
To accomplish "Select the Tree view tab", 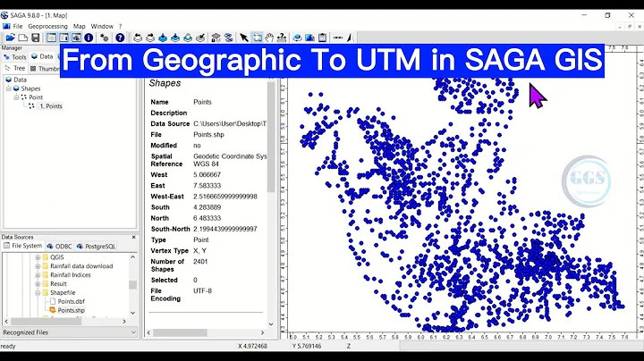I will (15, 68).
